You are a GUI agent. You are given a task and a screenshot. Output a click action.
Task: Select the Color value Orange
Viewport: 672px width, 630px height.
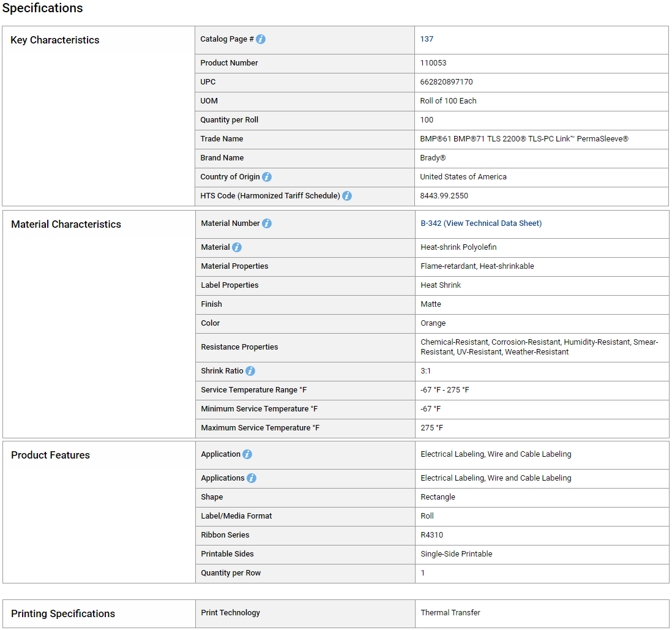point(433,323)
